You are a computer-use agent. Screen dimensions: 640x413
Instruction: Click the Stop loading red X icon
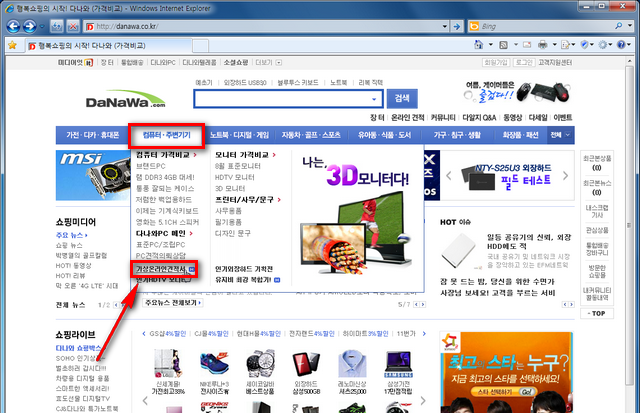(x=73, y=27)
